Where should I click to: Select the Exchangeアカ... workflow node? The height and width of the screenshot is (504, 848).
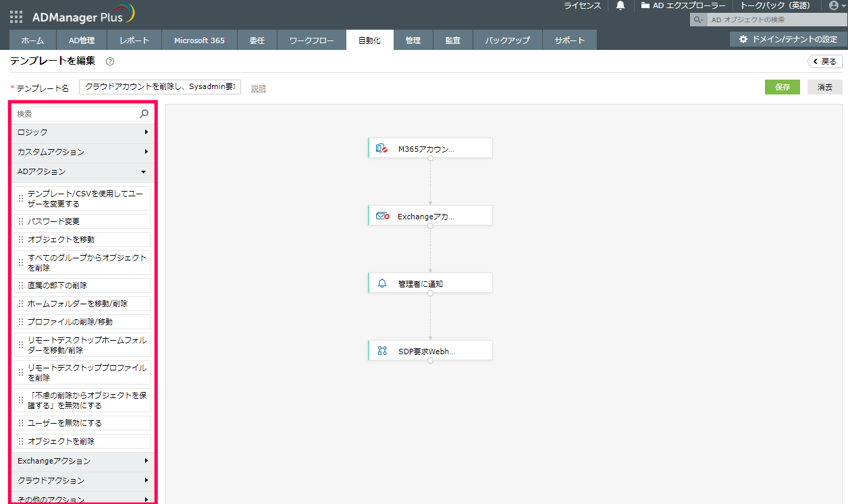(x=430, y=216)
